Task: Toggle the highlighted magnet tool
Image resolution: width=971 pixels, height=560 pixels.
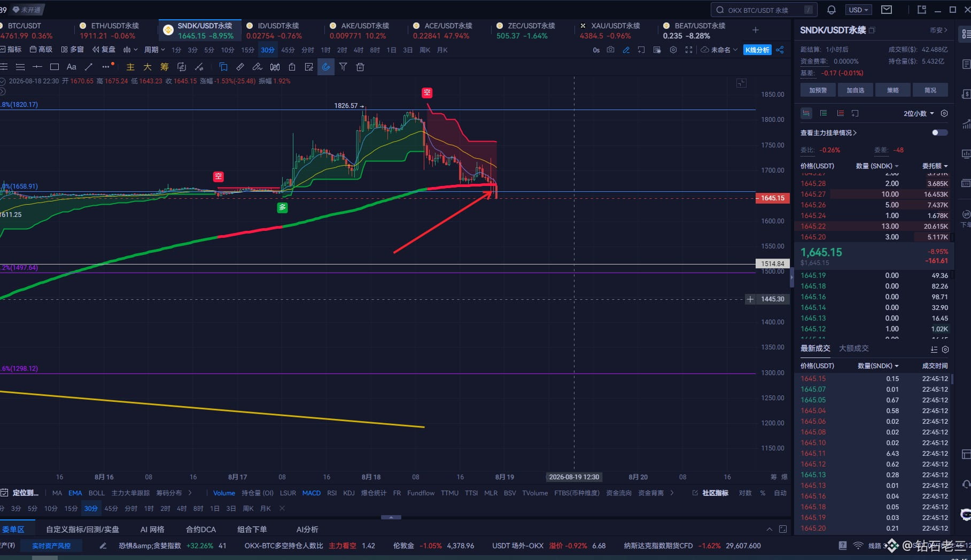Action: pos(326,67)
